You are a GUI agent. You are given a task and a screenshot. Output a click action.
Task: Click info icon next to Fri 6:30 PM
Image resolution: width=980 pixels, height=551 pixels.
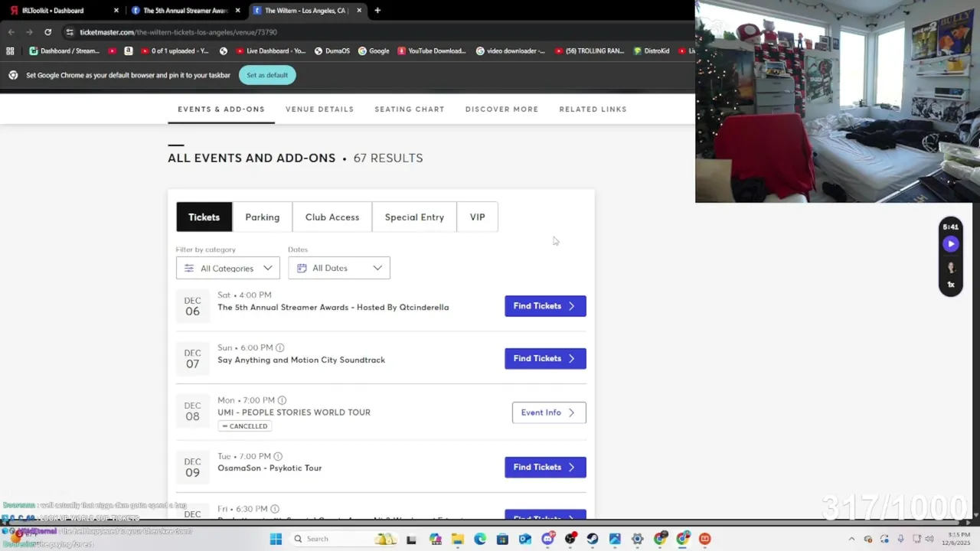[x=275, y=509]
